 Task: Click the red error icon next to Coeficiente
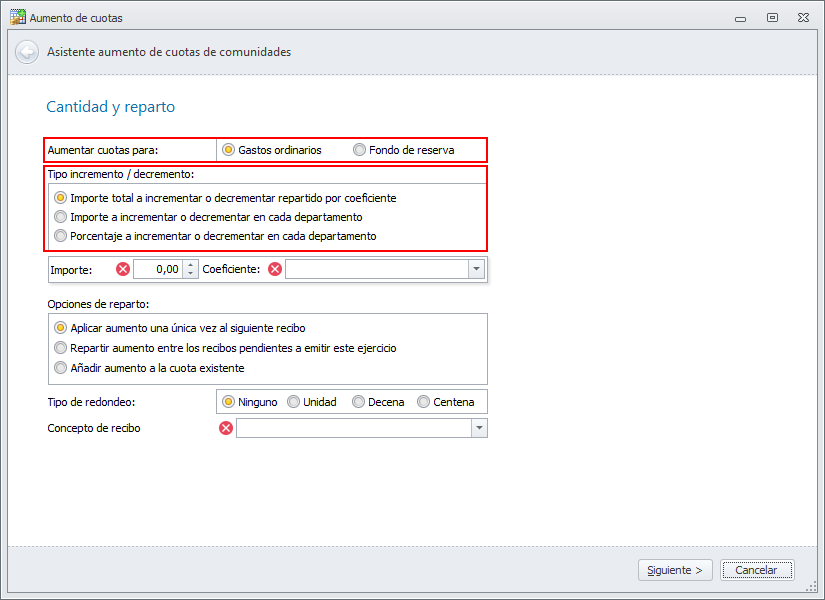coord(275,269)
